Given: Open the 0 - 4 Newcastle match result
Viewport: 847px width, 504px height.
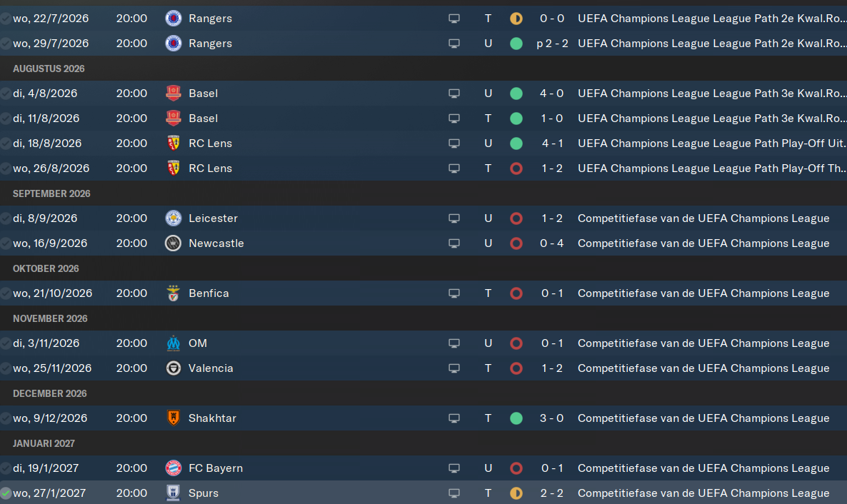Looking at the screenshot, I should [x=552, y=243].
